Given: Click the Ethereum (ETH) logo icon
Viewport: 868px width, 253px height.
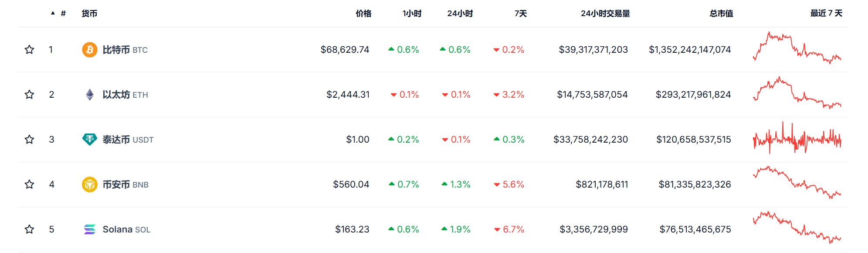Looking at the screenshot, I should pos(90,95).
